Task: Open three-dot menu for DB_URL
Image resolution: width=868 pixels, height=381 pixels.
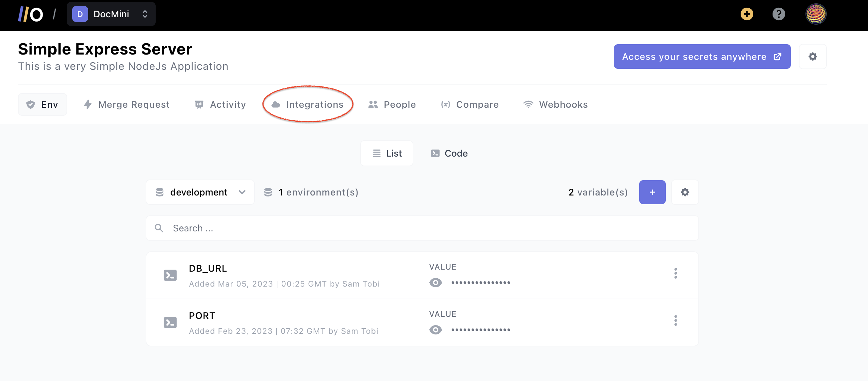Action: coord(675,273)
